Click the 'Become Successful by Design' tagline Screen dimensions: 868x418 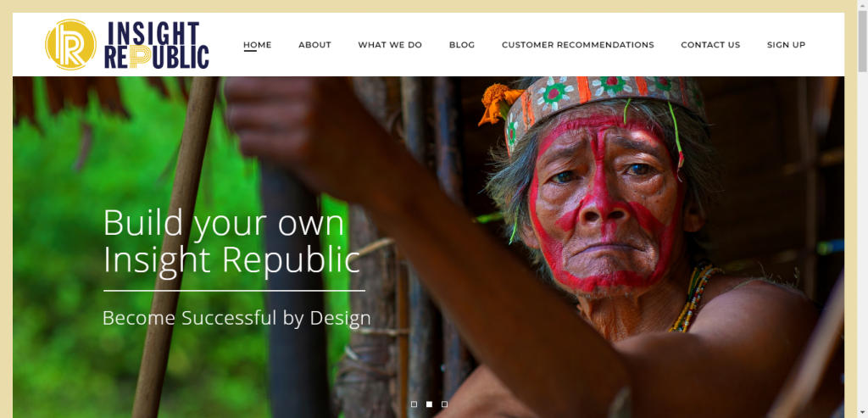[236, 318]
